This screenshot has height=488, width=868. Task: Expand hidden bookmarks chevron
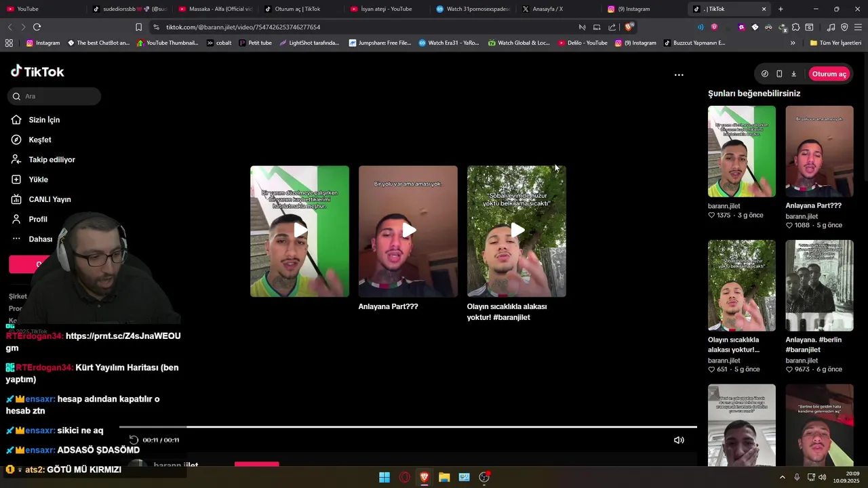click(x=793, y=43)
